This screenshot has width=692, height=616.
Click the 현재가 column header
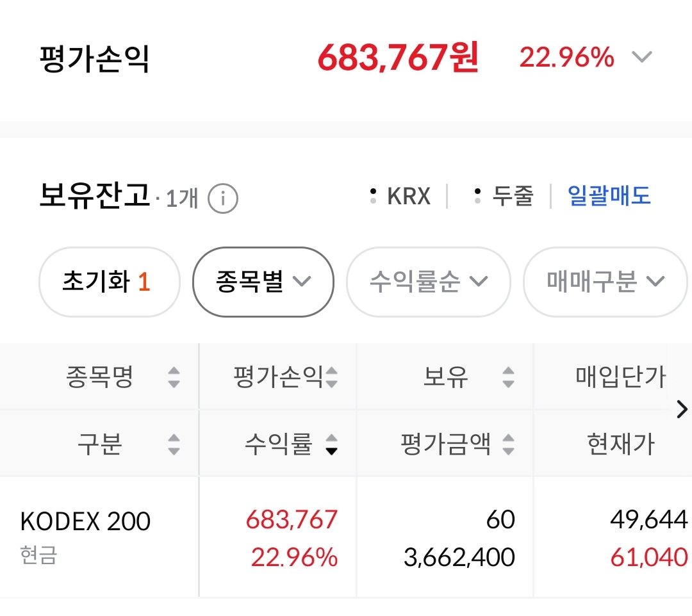coord(620,444)
